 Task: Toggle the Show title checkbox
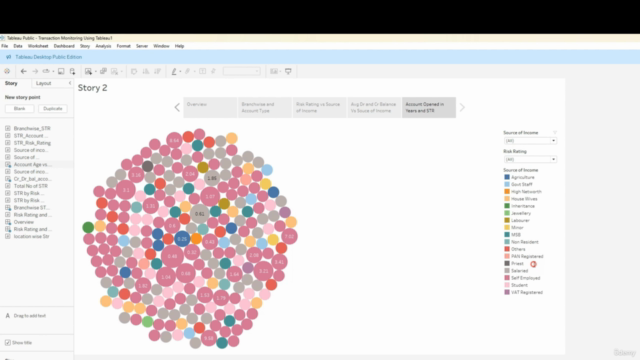(8, 342)
